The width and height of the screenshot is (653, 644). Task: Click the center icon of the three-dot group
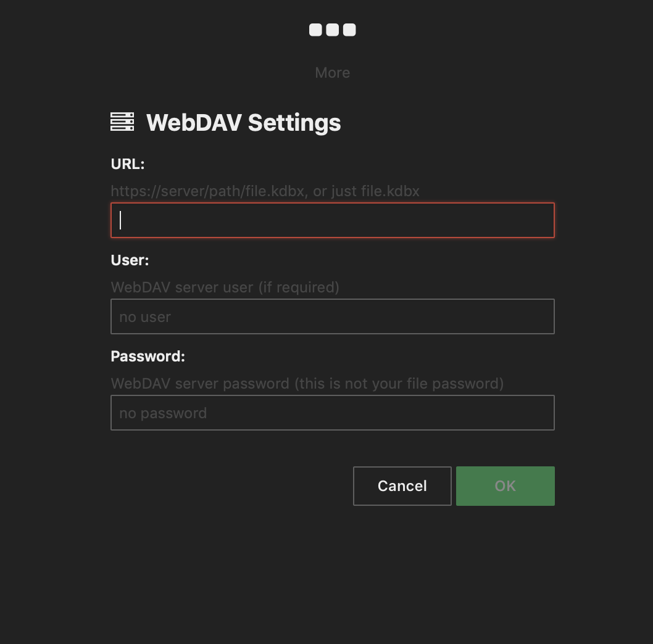332,29
